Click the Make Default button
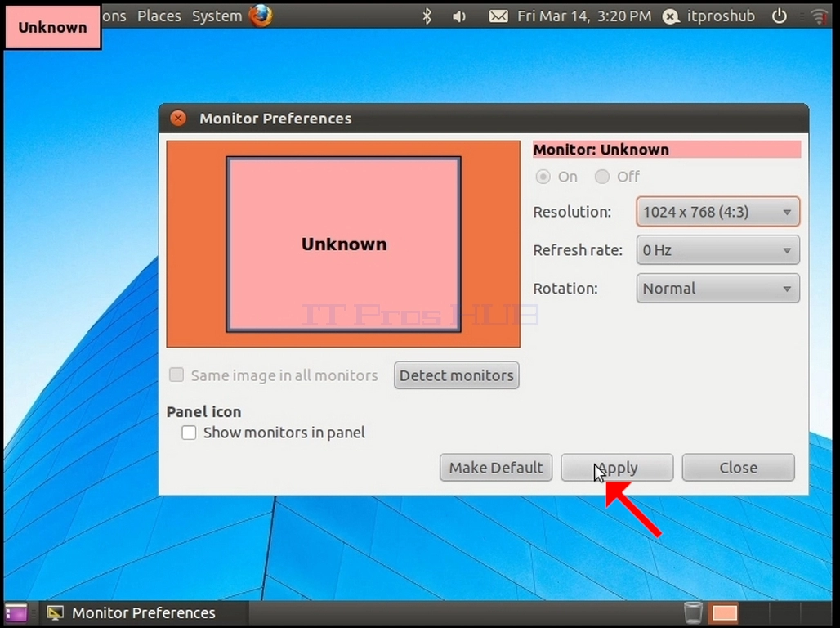Image resolution: width=840 pixels, height=628 pixels. [x=496, y=468]
